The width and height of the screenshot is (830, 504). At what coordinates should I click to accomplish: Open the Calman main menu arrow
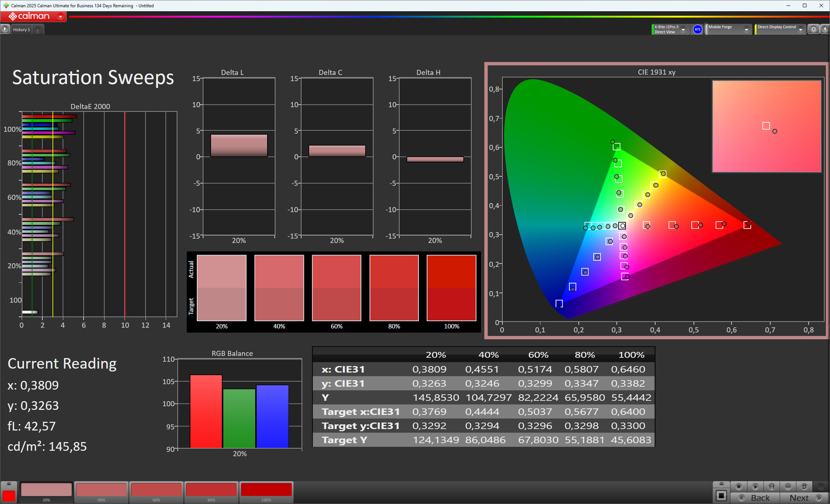click(x=61, y=16)
